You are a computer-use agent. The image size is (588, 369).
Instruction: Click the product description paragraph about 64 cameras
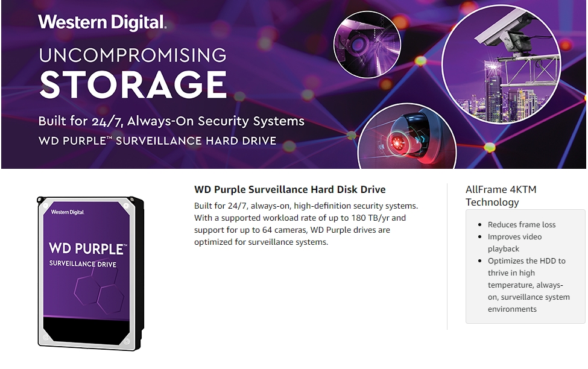tap(306, 224)
